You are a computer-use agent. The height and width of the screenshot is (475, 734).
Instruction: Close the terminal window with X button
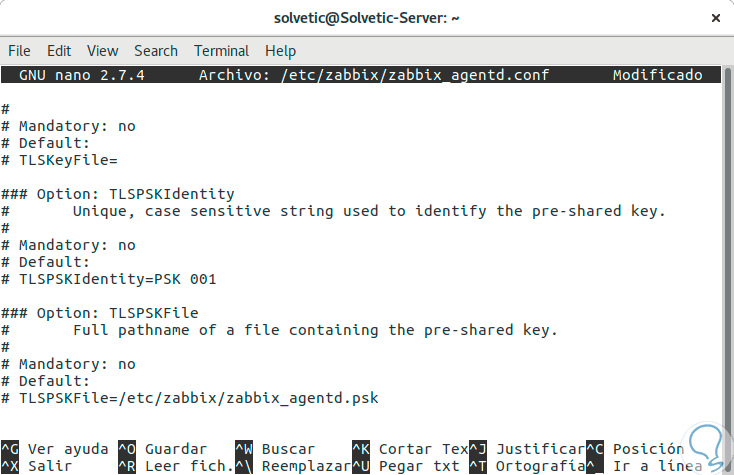point(715,18)
